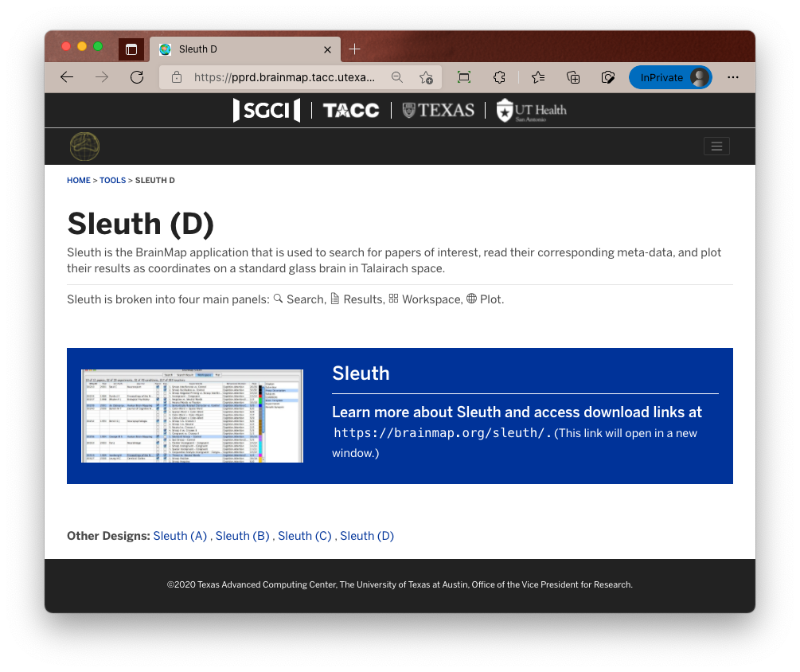800x672 pixels.
Task: Open Sleuth (D) design link
Action: coord(367,536)
